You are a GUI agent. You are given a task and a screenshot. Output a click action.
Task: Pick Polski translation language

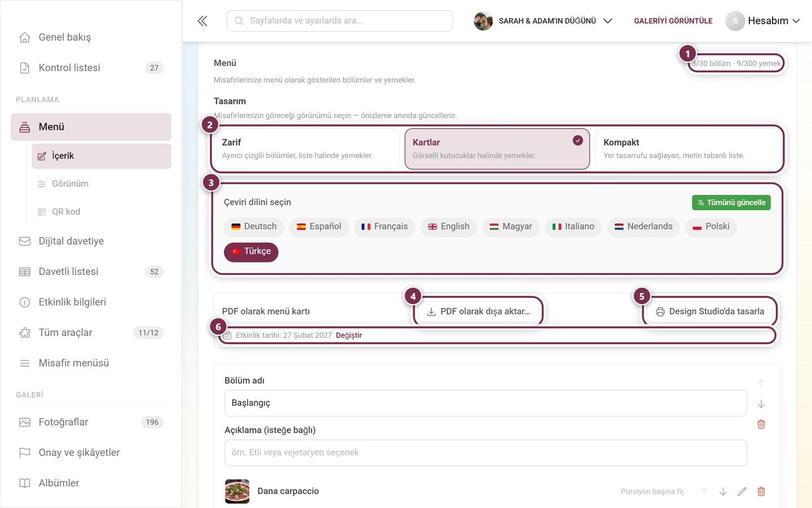pos(711,227)
